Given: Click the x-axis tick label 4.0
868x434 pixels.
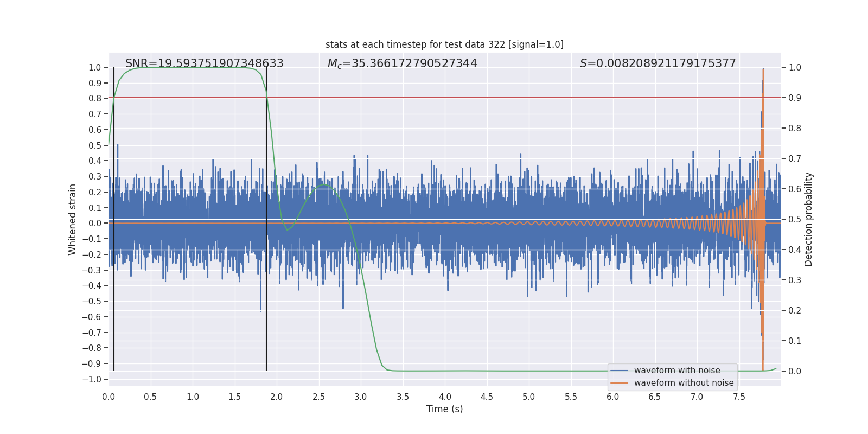Looking at the screenshot, I should pos(445,397).
